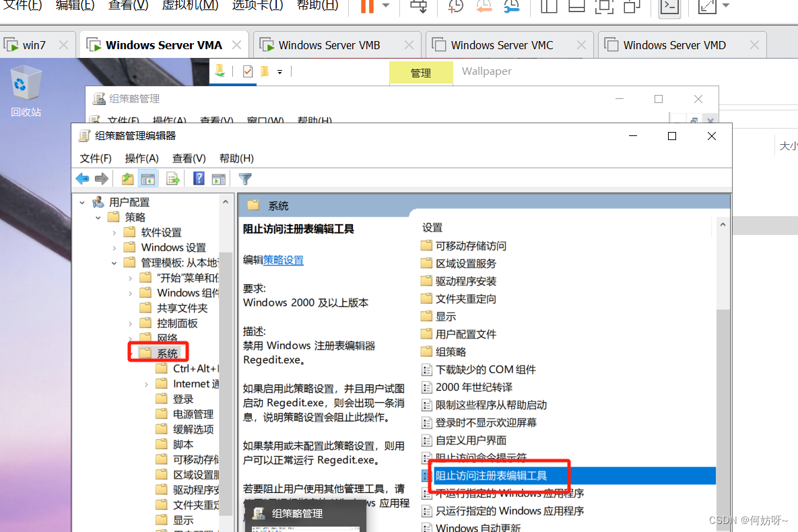Click VMware thumbnail bar layout icon
The width and height of the screenshot is (798, 532).
pyautogui.click(x=576, y=6)
